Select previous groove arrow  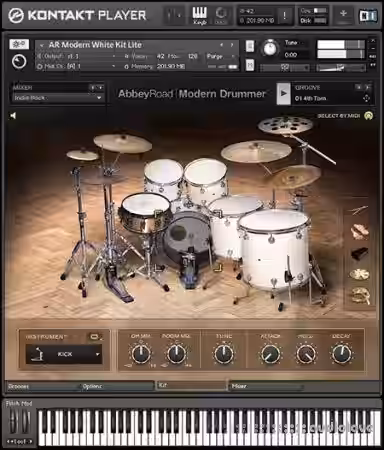pos(359,87)
